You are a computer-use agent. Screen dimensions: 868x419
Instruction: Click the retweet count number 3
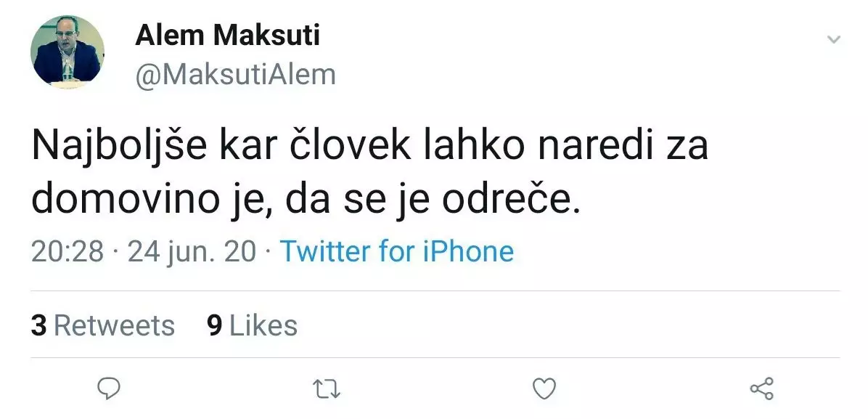tap(38, 326)
